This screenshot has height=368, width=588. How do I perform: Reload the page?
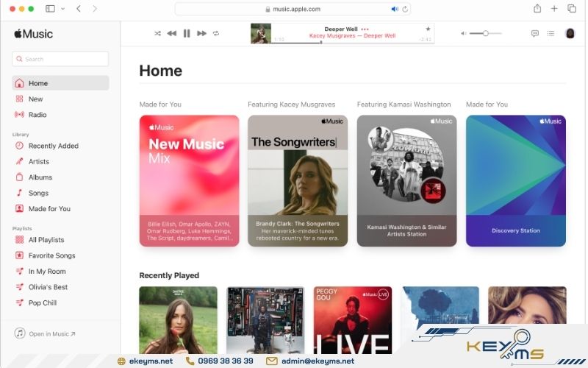tap(405, 9)
